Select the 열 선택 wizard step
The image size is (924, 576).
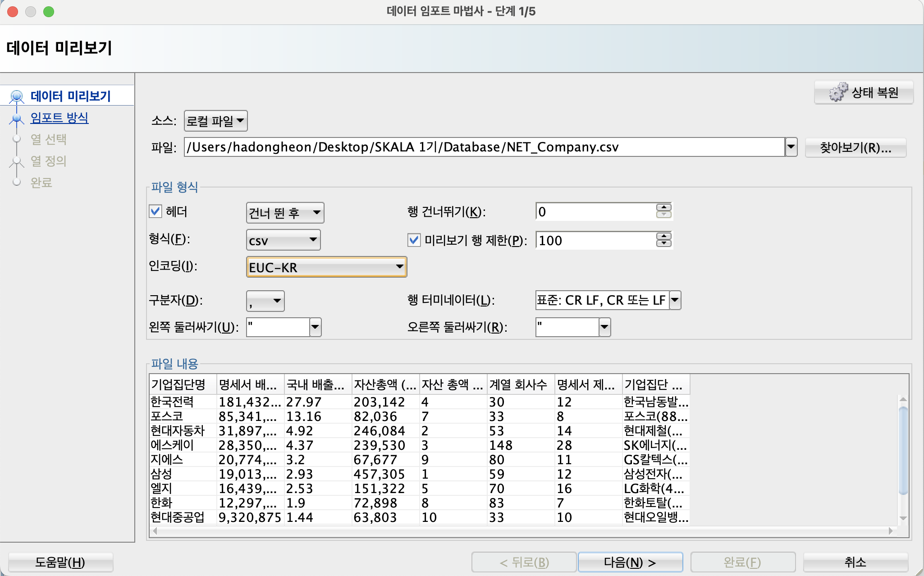point(48,139)
